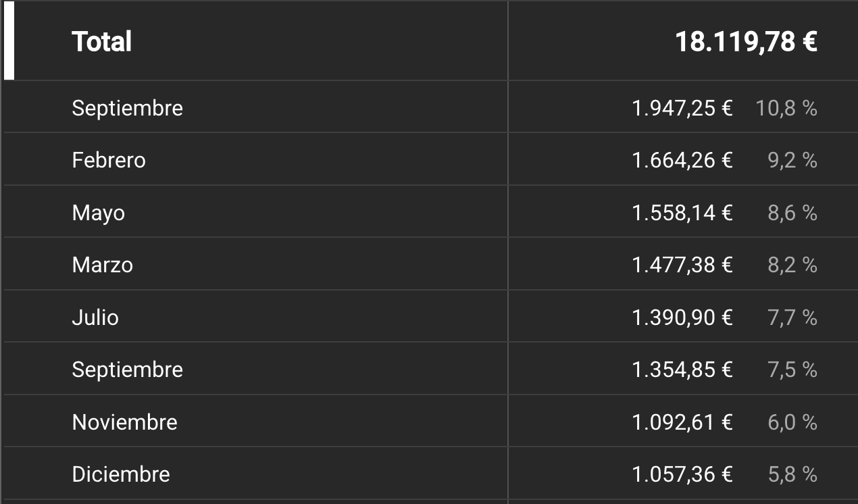858x504 pixels.
Task: Select the 1.354,85 € amount
Action: 682,370
